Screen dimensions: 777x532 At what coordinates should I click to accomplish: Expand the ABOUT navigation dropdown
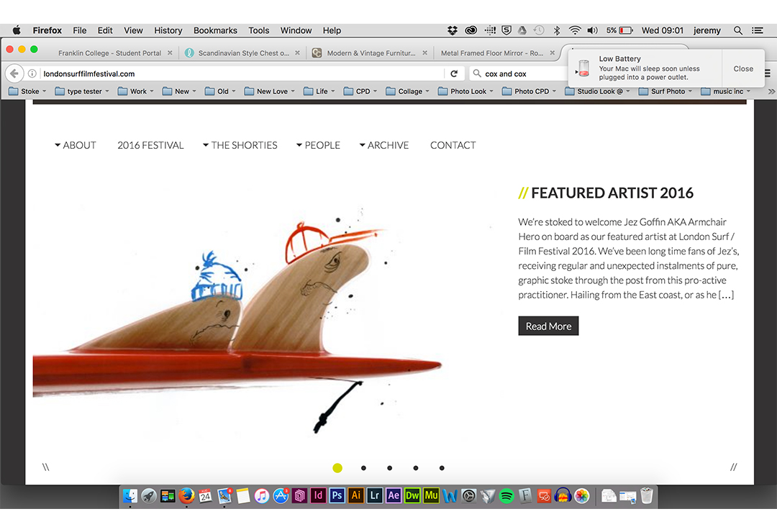point(76,145)
